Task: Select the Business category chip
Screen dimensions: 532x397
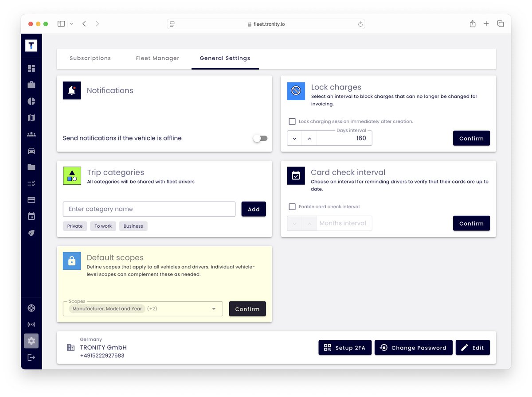Action: [x=133, y=226]
